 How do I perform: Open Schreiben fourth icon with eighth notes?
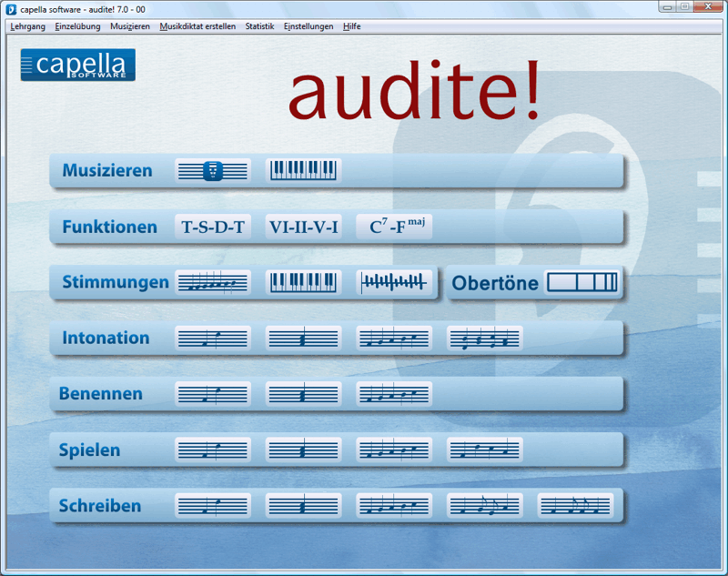[x=485, y=505]
